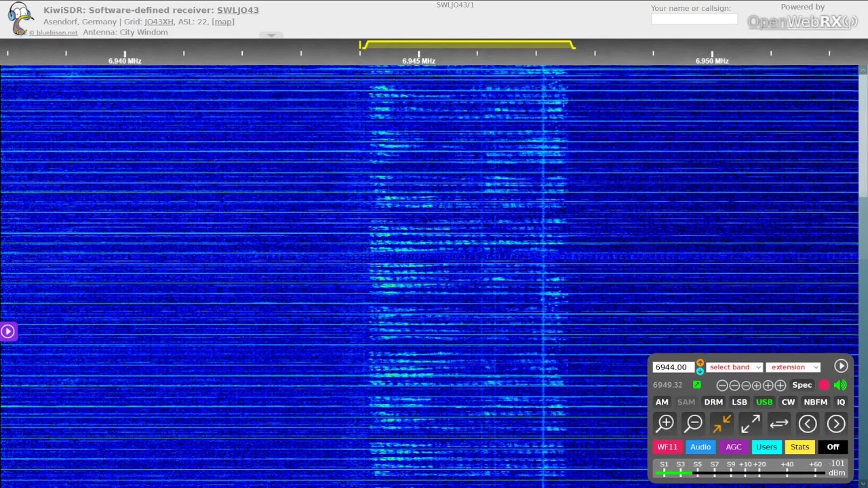Zoom out the waterfall with the magnifier minus
The width and height of the screenshot is (868, 488).
[x=694, y=424]
